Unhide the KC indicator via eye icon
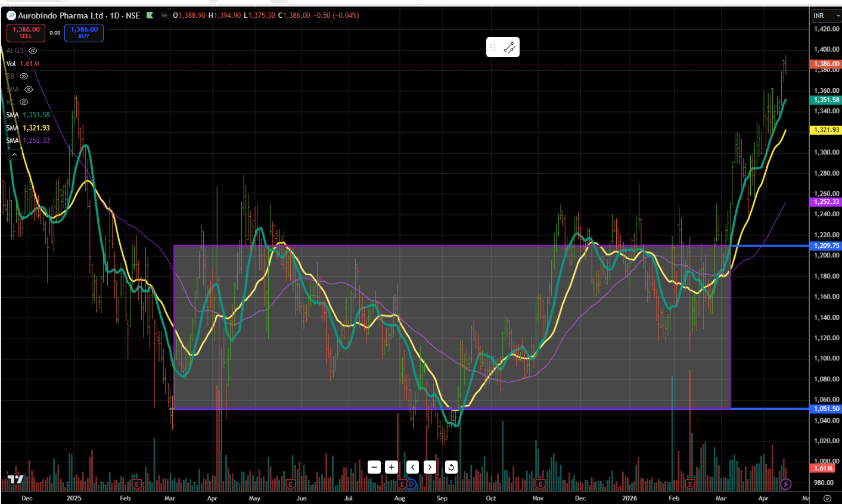Viewport: 842px width, 504px height. pyautogui.click(x=24, y=102)
